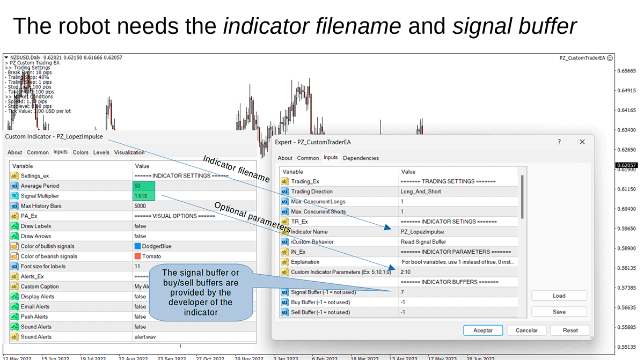This screenshot has height=360, width=644.
Task: Select Inputs tab in Expert window
Action: 331,158
